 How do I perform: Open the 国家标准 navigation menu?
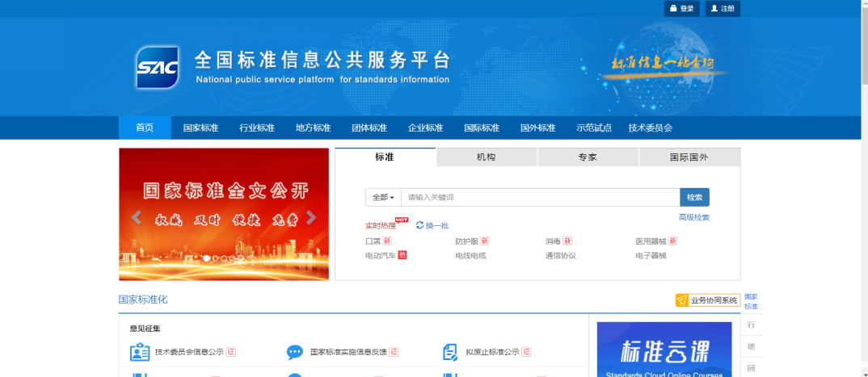tap(200, 128)
